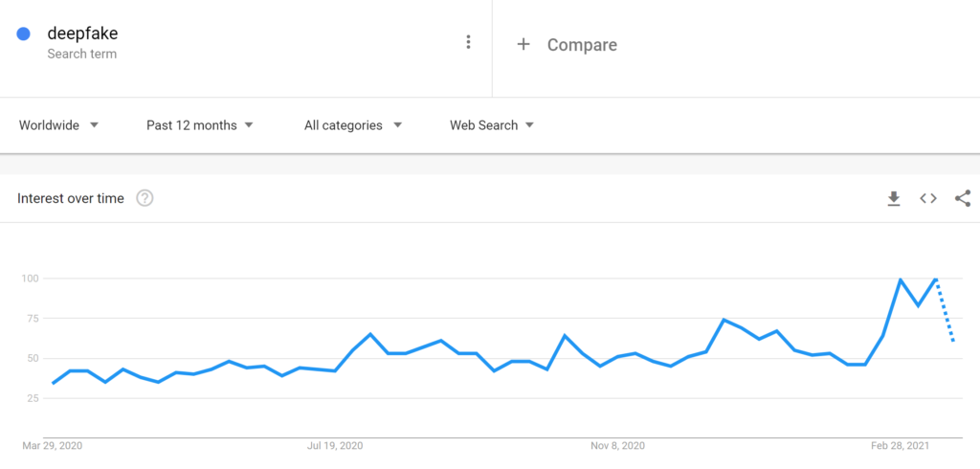980x469 pixels.
Task: Expand the All categories dropdown
Action: [352, 125]
